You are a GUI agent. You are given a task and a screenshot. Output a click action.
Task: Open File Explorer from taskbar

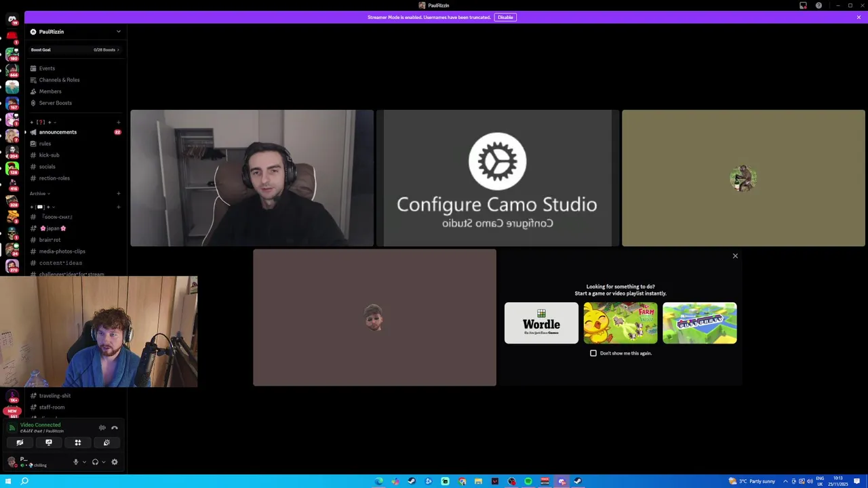pos(478,481)
